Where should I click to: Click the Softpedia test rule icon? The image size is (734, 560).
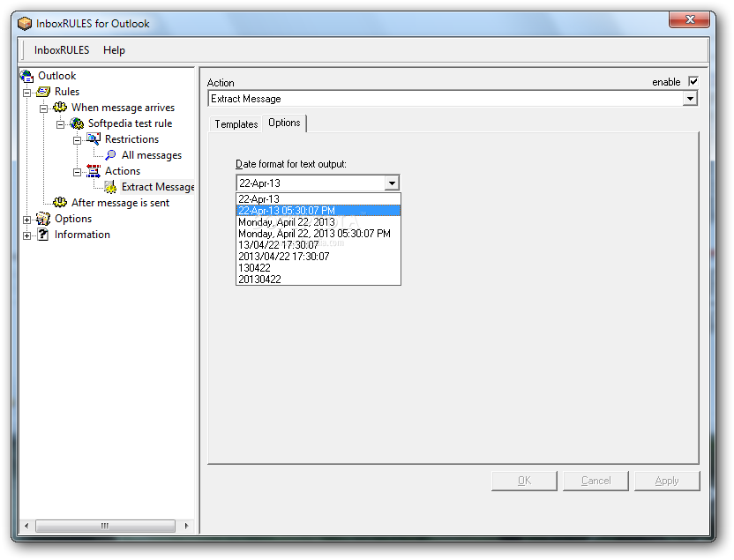(77, 123)
